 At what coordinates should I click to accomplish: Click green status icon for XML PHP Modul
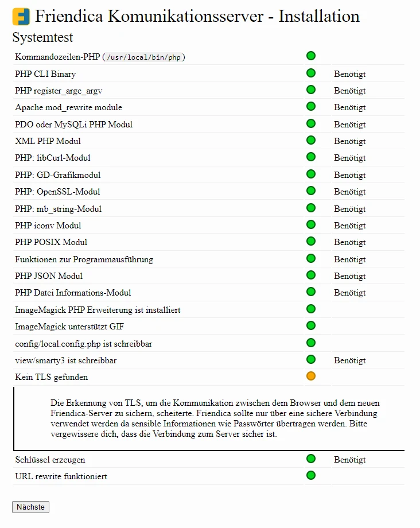tap(311, 141)
